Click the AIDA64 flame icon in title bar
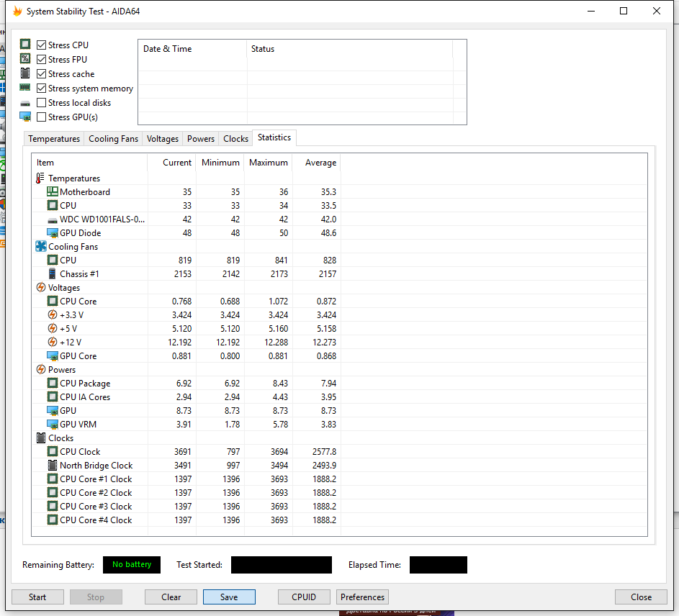Viewport: 679px width, 616px height. [17, 11]
